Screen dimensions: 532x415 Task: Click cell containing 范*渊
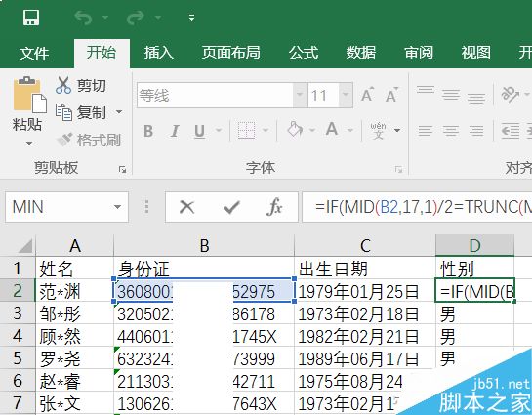[x=74, y=291]
